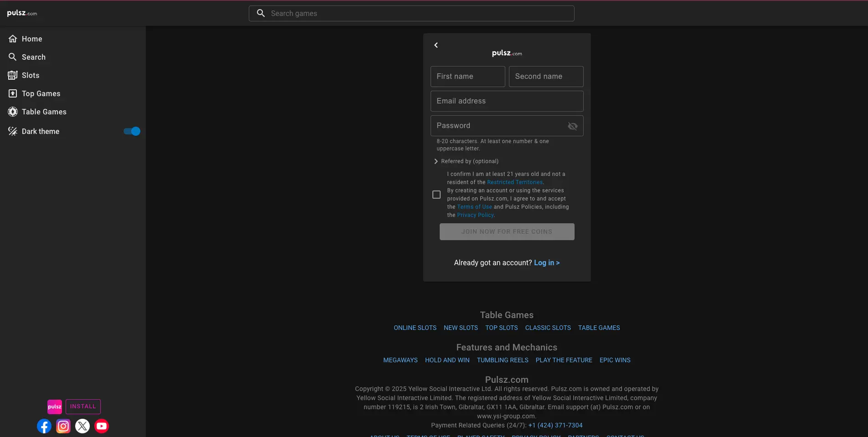The image size is (868, 437).
Task: Toggle password visibility eye icon
Action: 573,126
